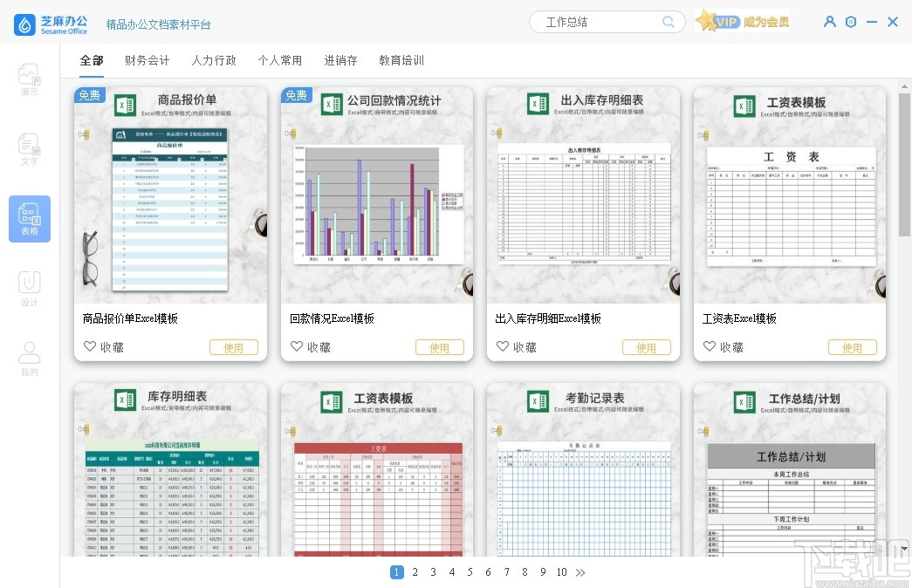Click the 商品报价单Excel模板 title text

[x=130, y=318]
